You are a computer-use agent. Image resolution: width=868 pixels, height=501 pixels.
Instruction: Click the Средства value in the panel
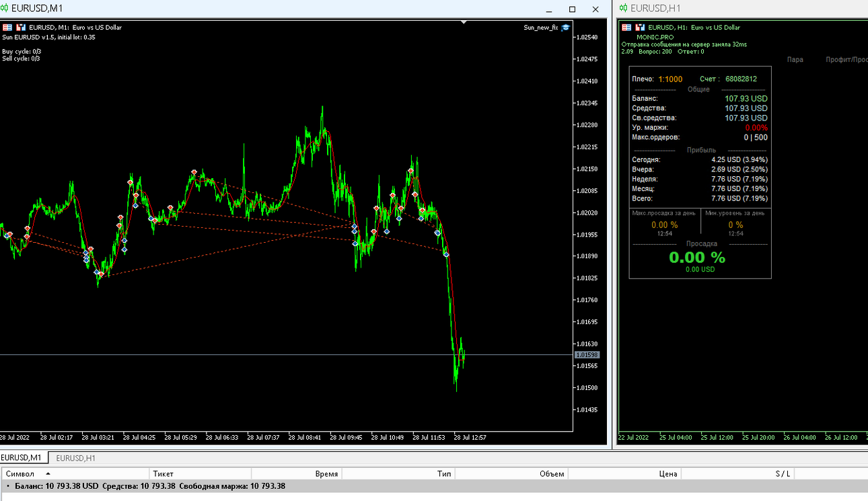pos(746,108)
